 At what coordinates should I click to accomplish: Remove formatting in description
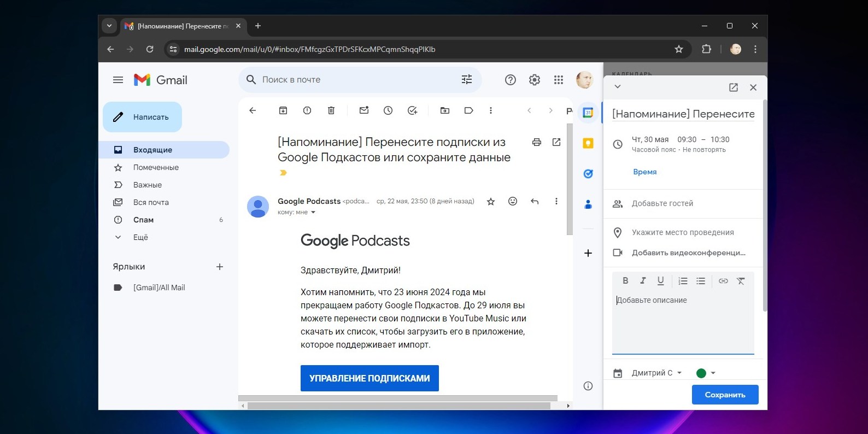(741, 281)
